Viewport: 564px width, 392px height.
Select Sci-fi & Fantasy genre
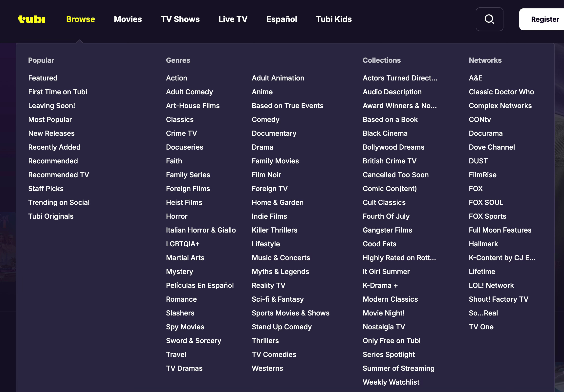point(278,299)
